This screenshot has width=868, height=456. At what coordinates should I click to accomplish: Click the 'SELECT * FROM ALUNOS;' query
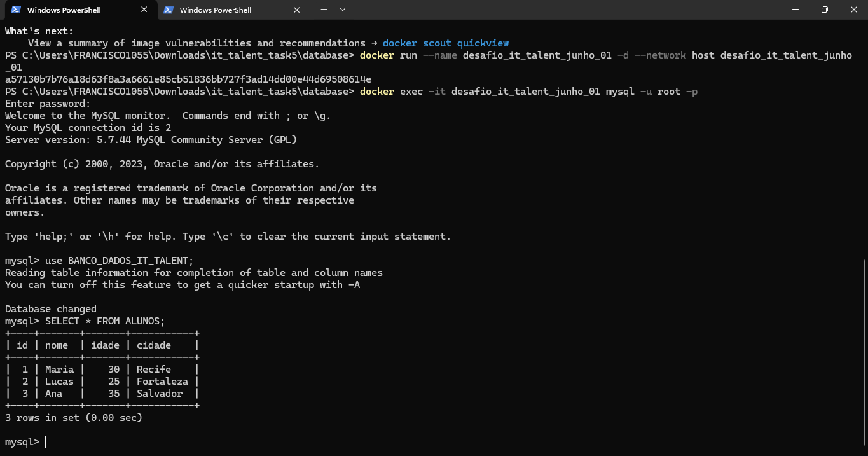pos(105,321)
